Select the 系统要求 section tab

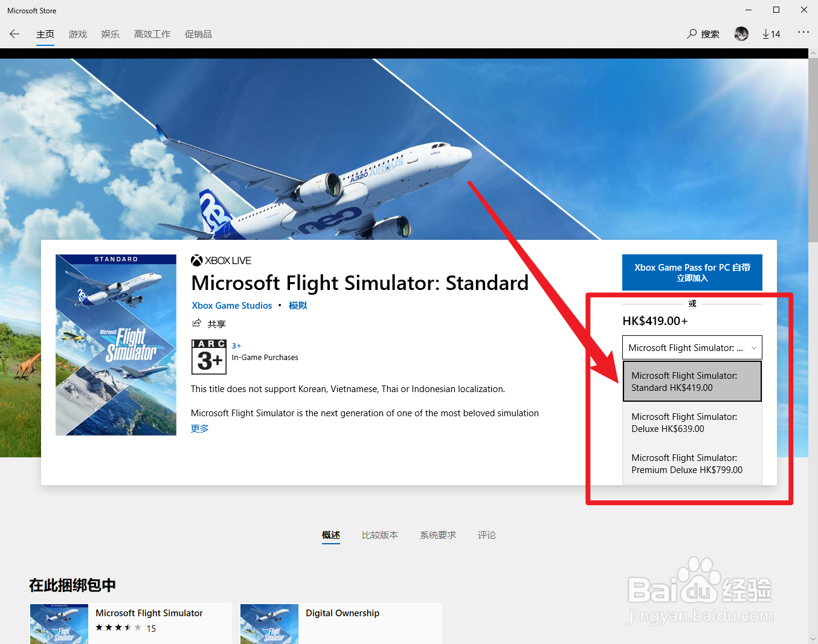[x=438, y=535]
